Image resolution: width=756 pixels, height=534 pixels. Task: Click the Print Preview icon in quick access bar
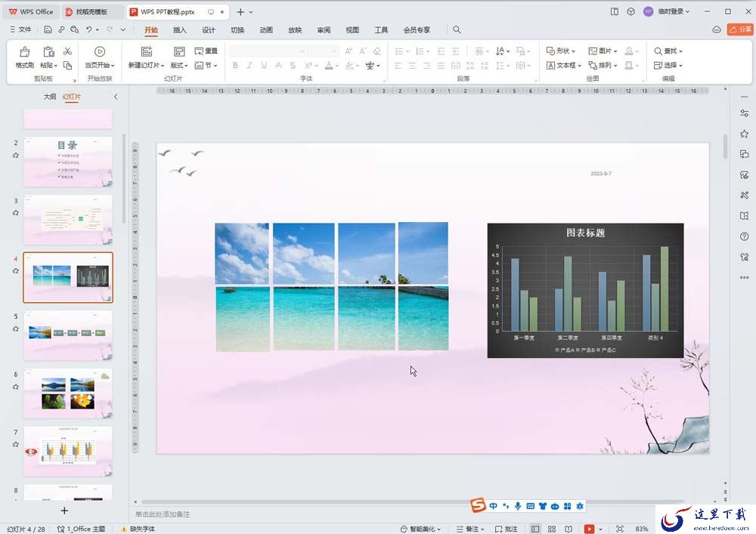click(x=74, y=29)
